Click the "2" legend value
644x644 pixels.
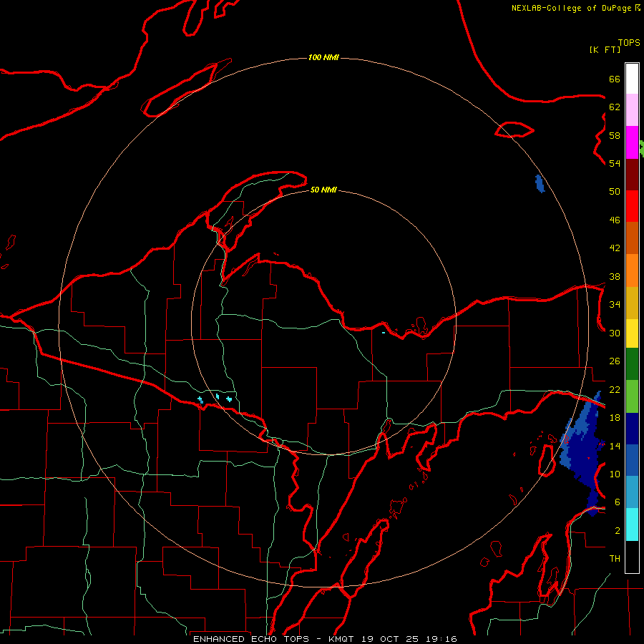coord(617,531)
